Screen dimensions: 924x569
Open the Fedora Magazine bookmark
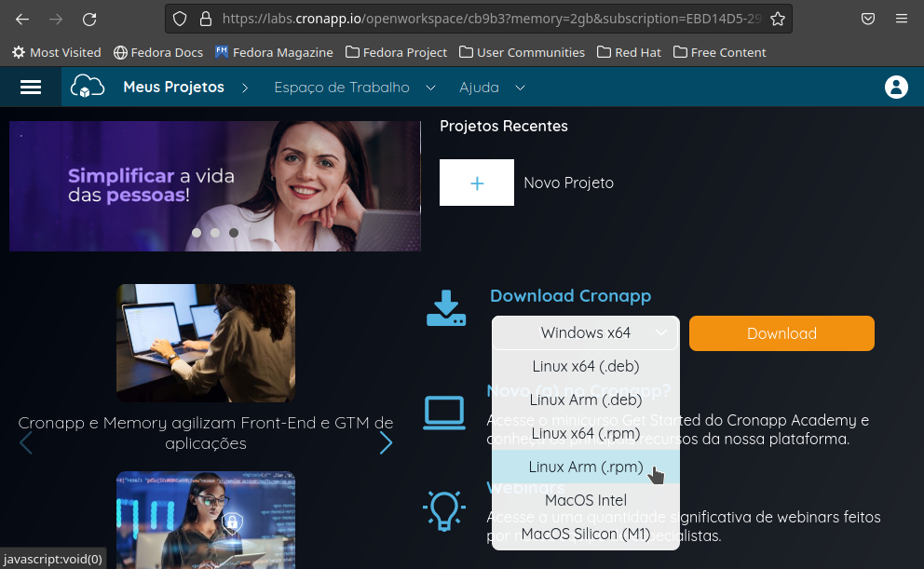274,52
